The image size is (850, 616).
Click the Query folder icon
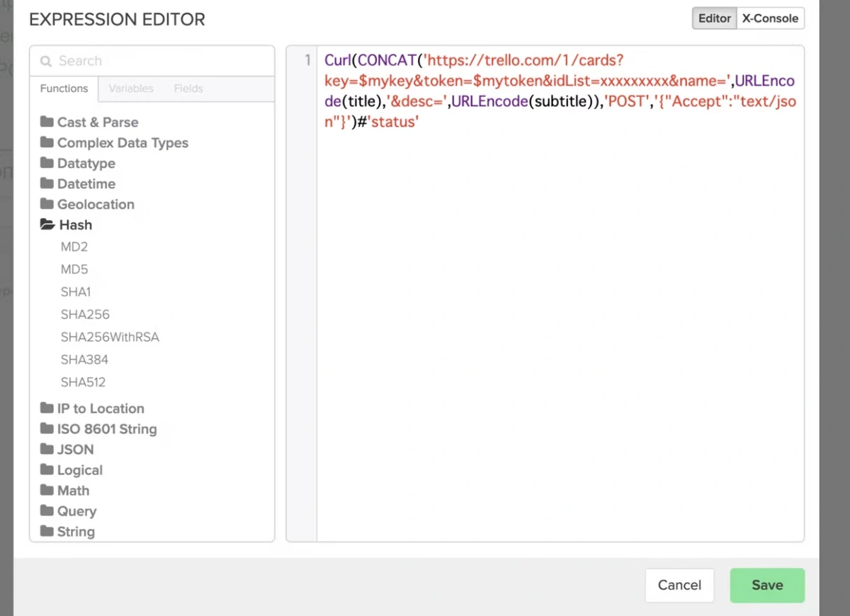point(47,511)
